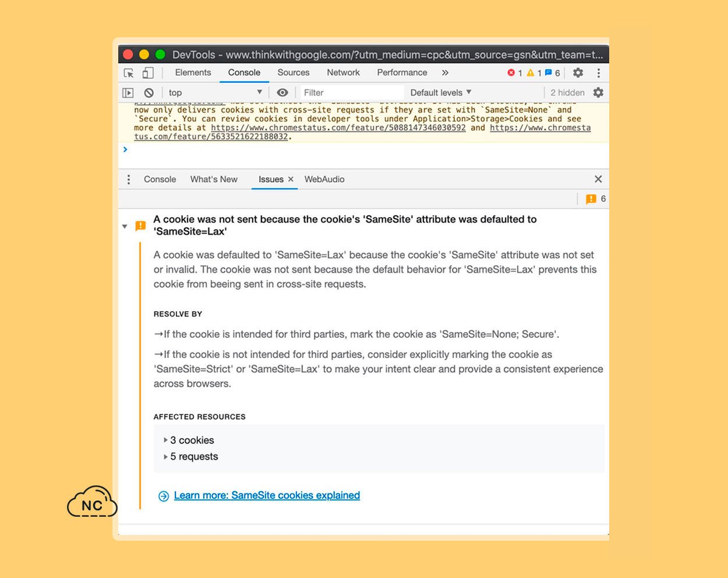
Task: Switch to the WebAudio drawer tab
Action: [324, 179]
